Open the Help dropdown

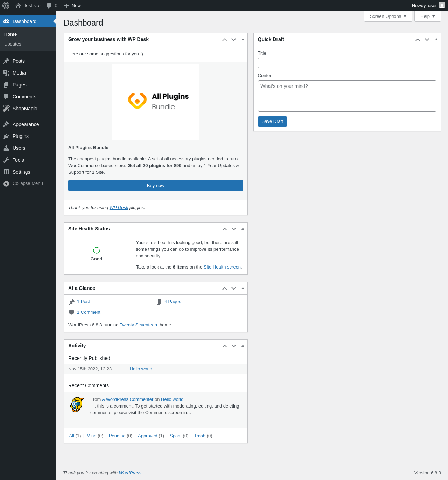(428, 16)
